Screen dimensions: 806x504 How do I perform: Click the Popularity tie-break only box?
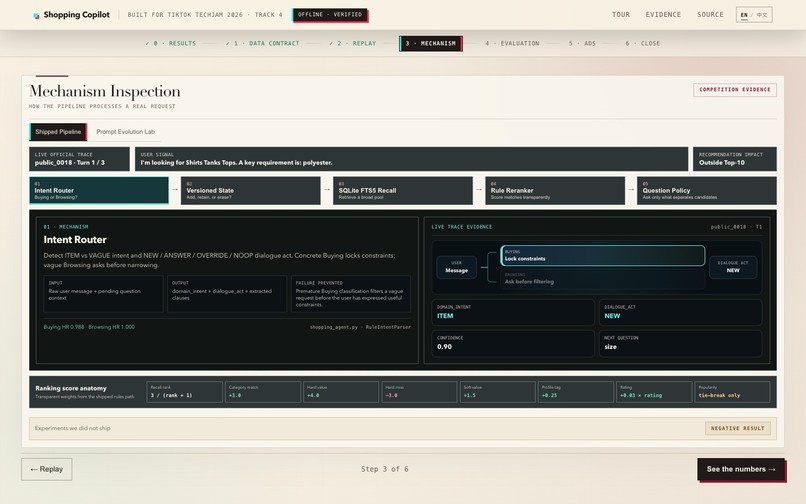point(732,392)
